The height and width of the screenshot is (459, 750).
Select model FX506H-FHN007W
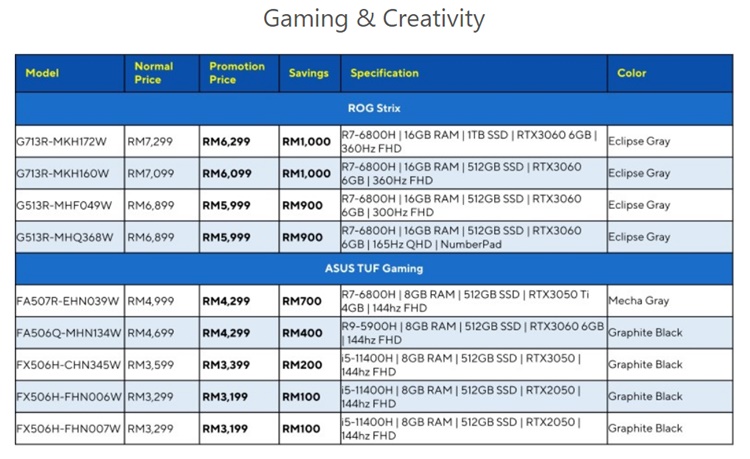[68, 429]
